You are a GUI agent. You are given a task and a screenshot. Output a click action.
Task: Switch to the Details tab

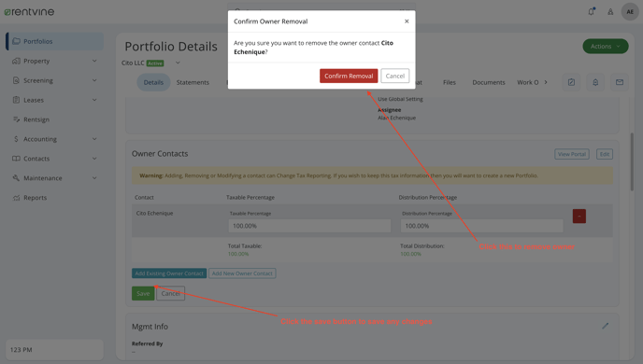[153, 82]
